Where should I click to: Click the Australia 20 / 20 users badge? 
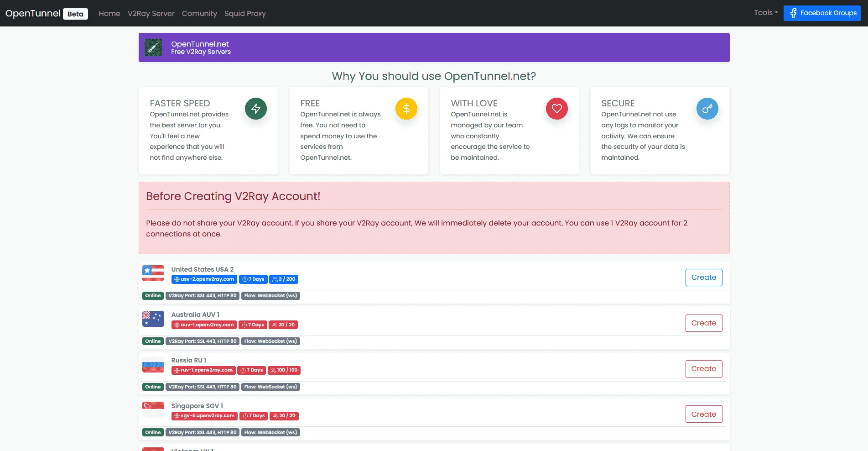pos(283,325)
